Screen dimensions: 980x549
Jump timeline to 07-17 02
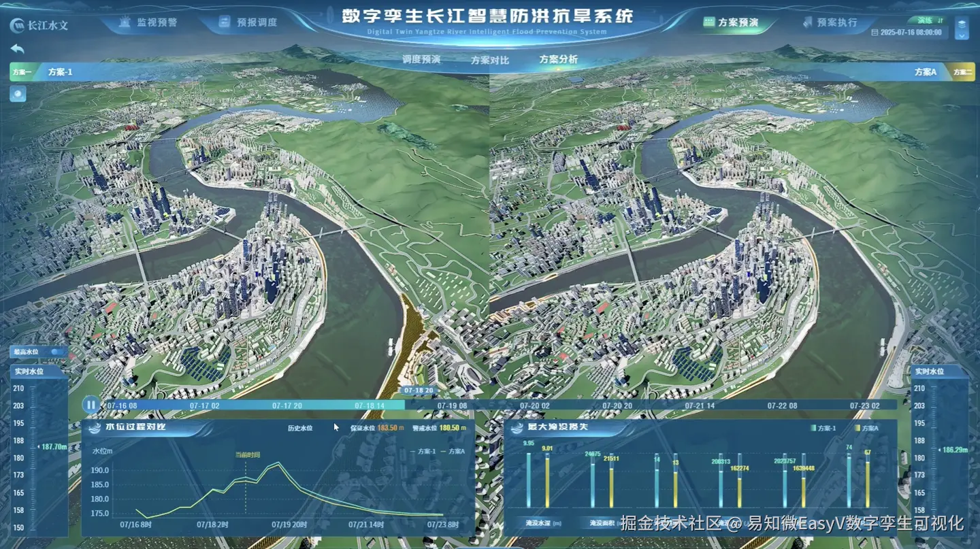[204, 405]
